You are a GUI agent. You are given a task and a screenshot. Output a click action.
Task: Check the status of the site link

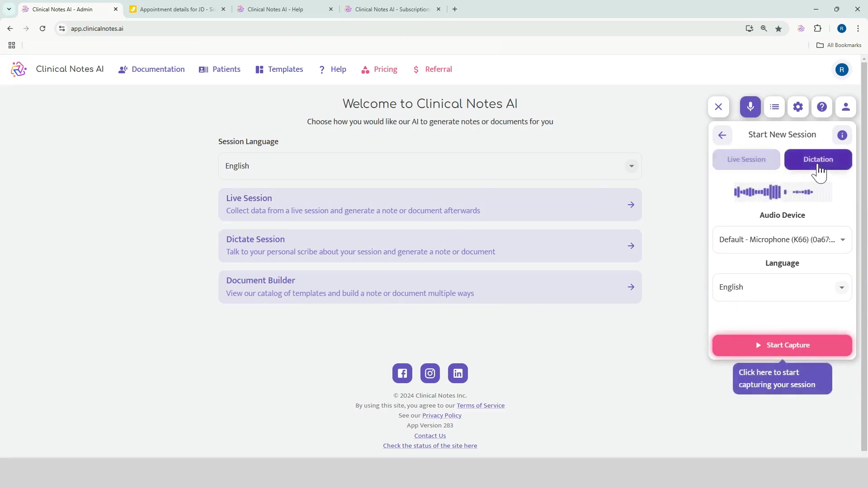pos(430,446)
